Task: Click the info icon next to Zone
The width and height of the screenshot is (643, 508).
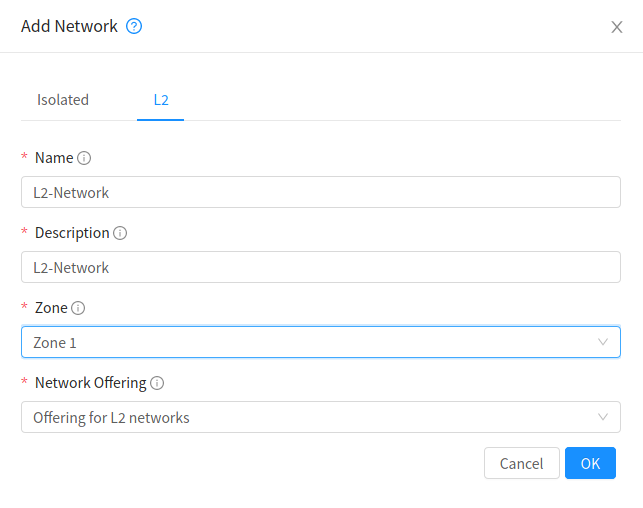Action: pyautogui.click(x=78, y=308)
